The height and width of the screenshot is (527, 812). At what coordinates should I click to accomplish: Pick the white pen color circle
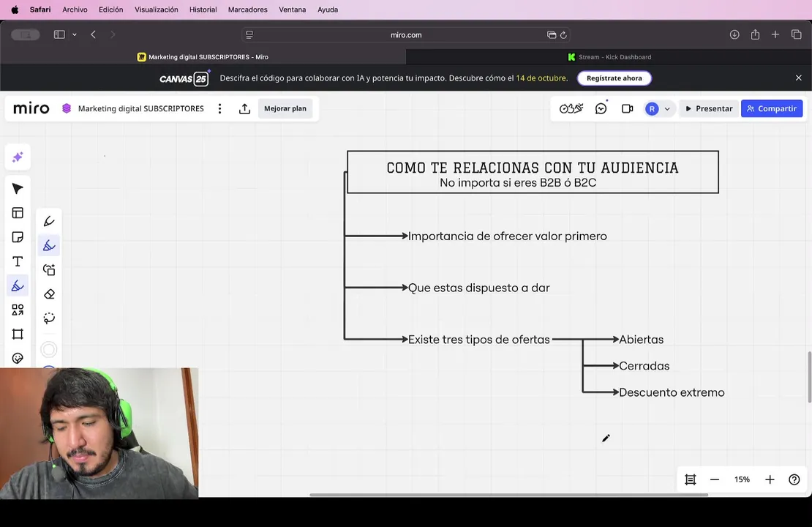[x=49, y=350]
